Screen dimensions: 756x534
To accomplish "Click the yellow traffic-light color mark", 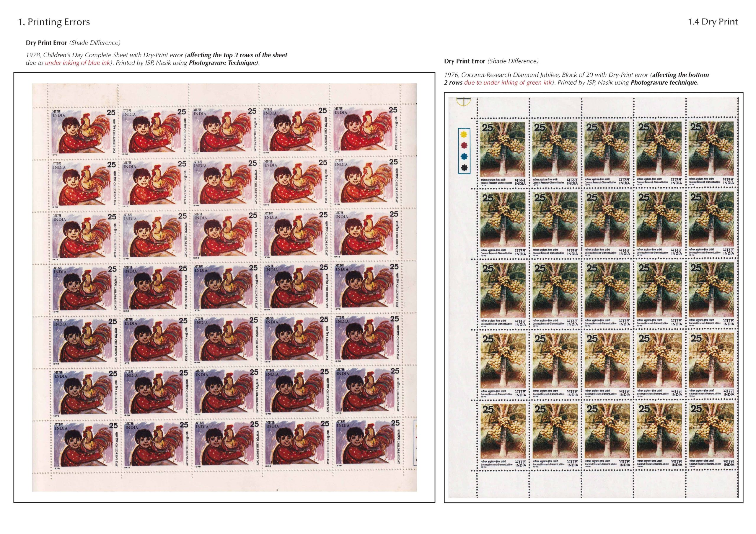I will [x=464, y=134].
